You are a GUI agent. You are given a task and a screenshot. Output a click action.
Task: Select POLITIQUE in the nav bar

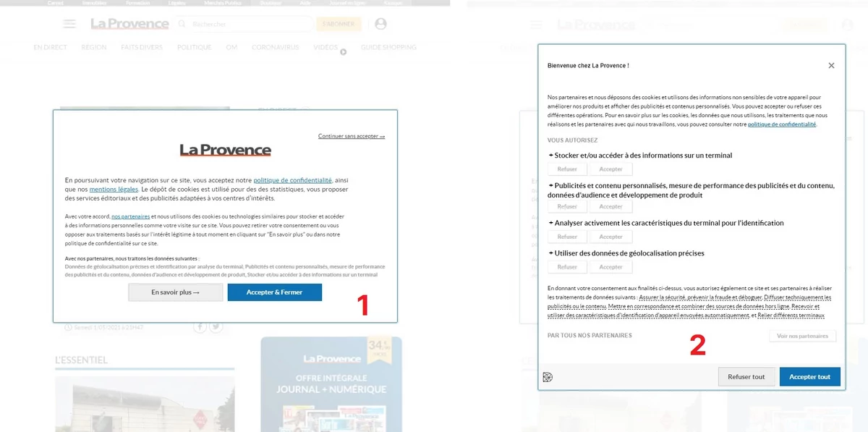[195, 48]
